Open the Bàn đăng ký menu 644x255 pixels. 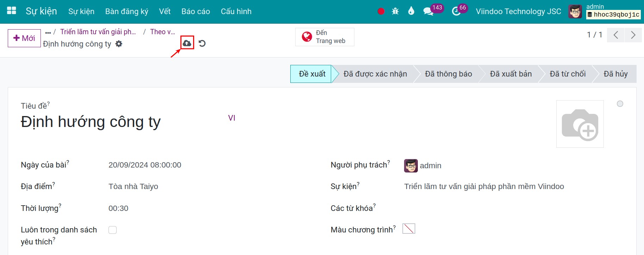click(x=127, y=11)
